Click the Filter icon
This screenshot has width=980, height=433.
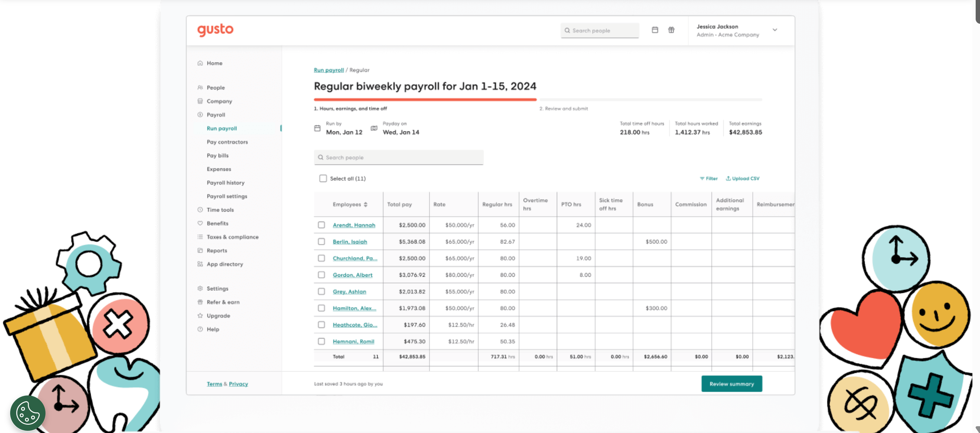[702, 179]
